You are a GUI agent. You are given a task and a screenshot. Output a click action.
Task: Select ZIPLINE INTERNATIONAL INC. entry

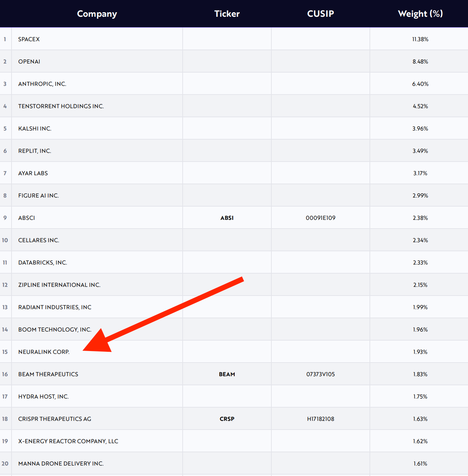pos(59,285)
